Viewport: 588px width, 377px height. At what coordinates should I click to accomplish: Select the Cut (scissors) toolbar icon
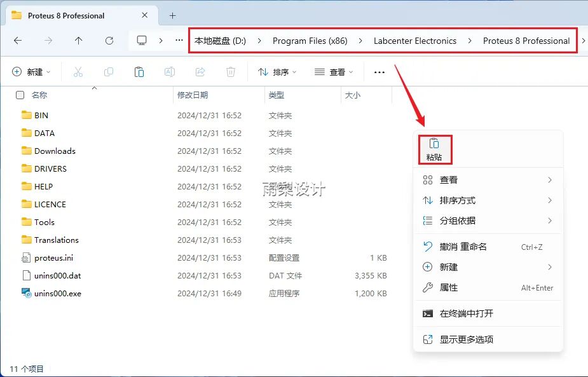78,71
